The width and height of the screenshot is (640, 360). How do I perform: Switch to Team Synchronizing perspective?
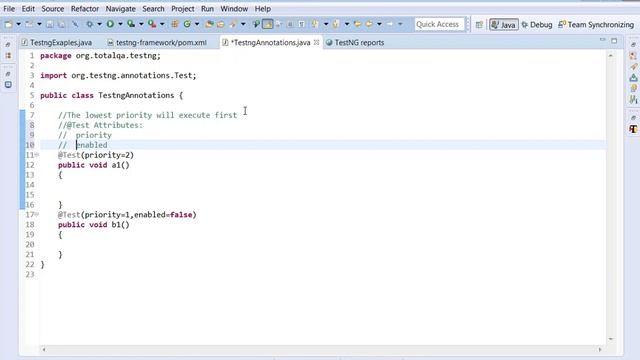[x=596, y=25]
